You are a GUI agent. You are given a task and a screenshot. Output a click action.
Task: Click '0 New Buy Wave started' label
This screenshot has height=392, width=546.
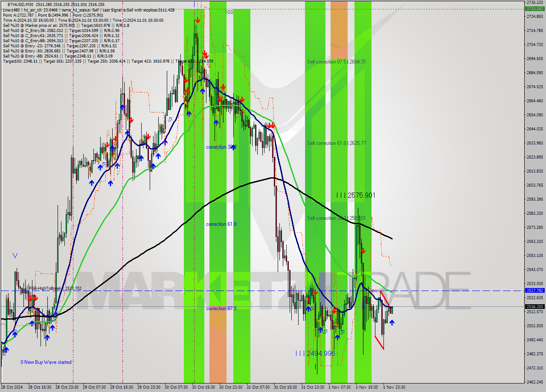46,362
